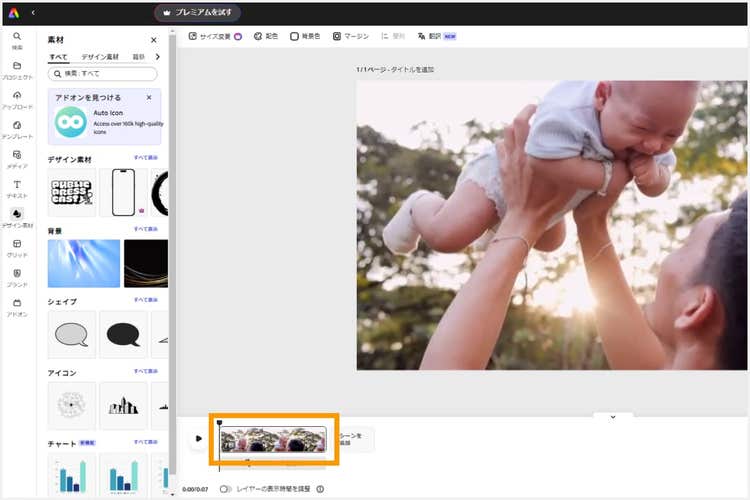Image resolution: width=750 pixels, height=500 pixels.
Task: Click the 検索: すべて search field
Action: pyautogui.click(x=102, y=74)
